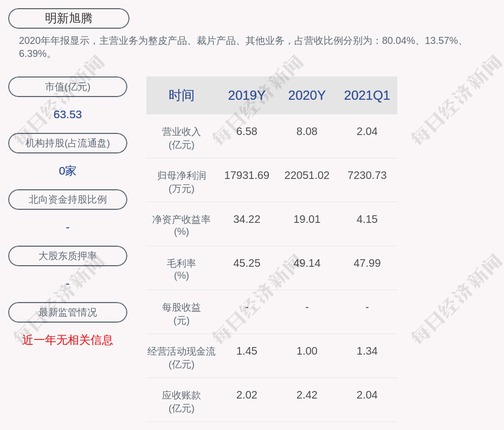
Task: Select the 经营活动现金流(亿元) row label
Action: (181, 357)
